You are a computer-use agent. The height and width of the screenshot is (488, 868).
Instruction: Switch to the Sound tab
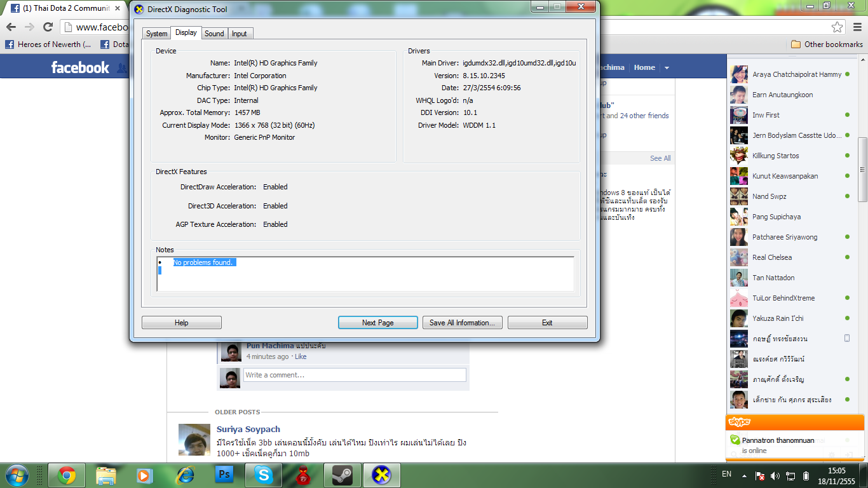214,34
